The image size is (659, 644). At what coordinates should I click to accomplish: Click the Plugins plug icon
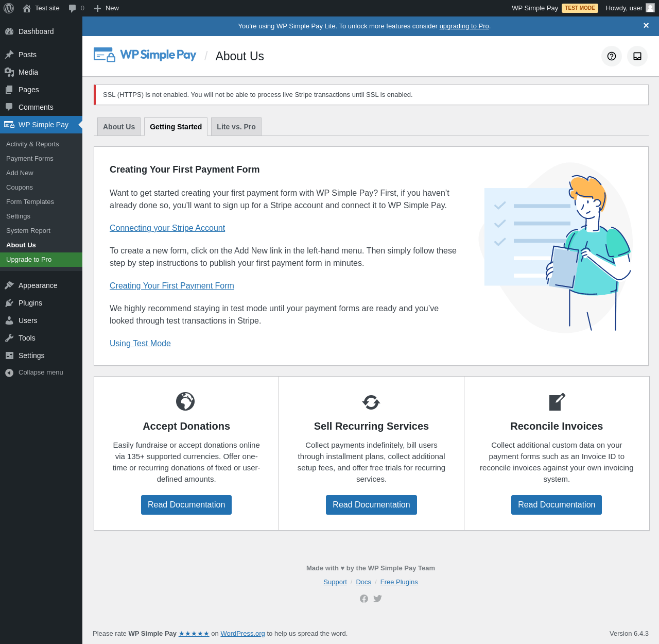[x=9, y=303]
